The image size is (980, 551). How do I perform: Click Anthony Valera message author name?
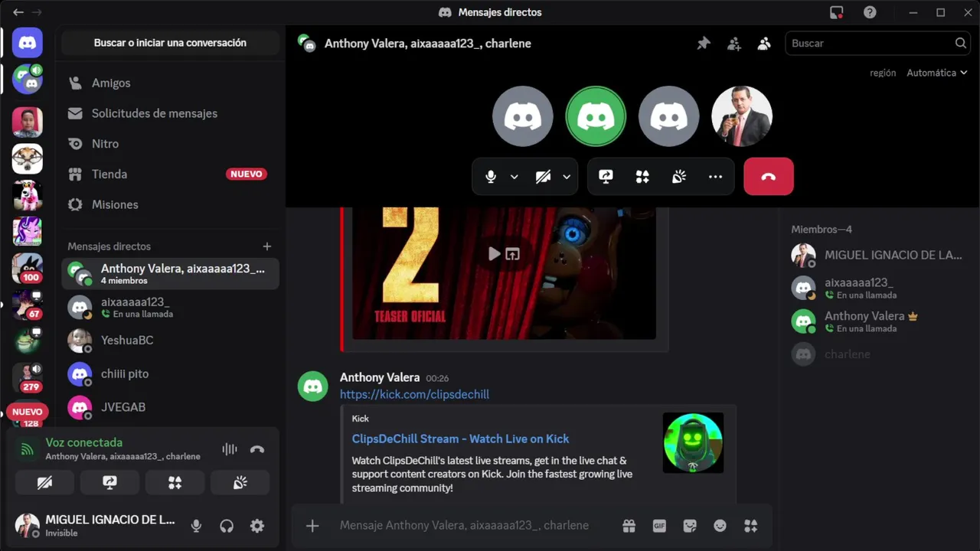point(380,377)
